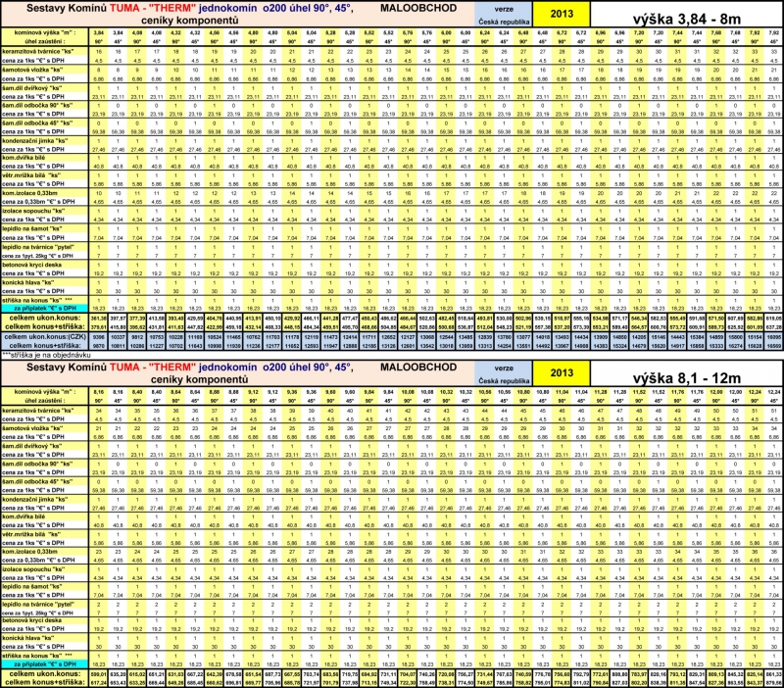Select the 'výška 3,84 - 8m' heading cell
The width and height of the screenshot is (784, 688).
coord(687,15)
